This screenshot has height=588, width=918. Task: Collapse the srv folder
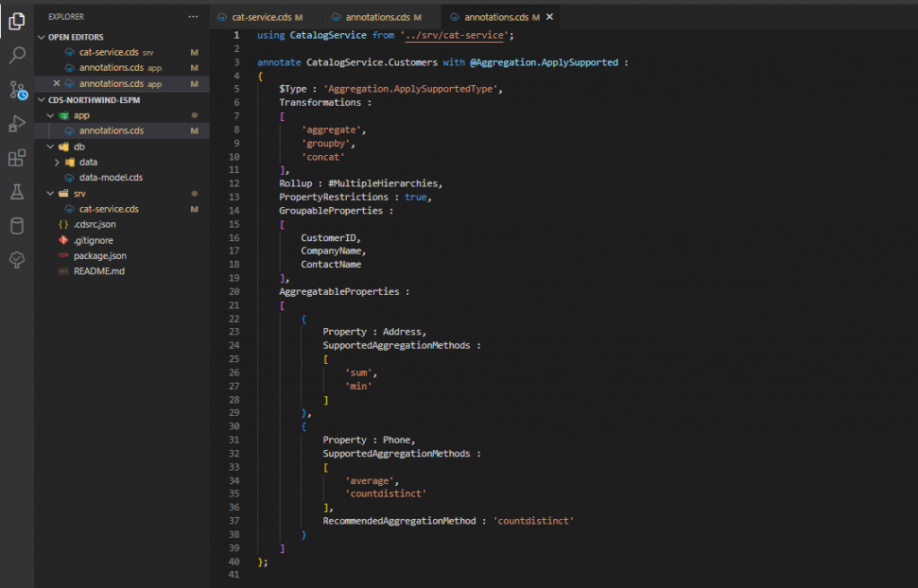click(x=50, y=194)
